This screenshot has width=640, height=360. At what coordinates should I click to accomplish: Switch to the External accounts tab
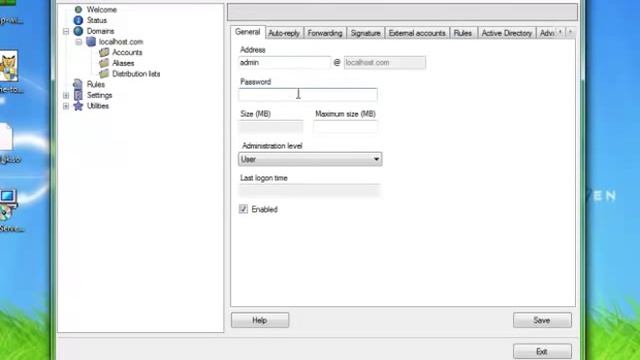tap(417, 33)
